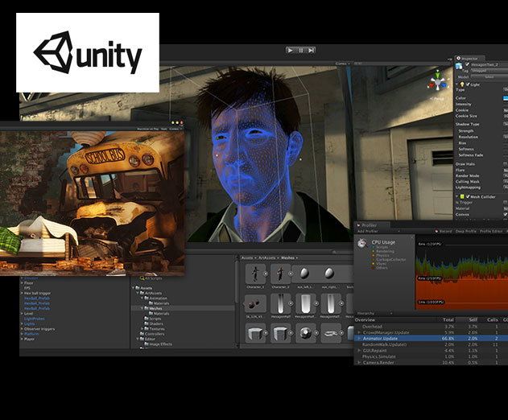Collapse the Light component foldout
Screen dimensions: 508x420
tap(456, 84)
